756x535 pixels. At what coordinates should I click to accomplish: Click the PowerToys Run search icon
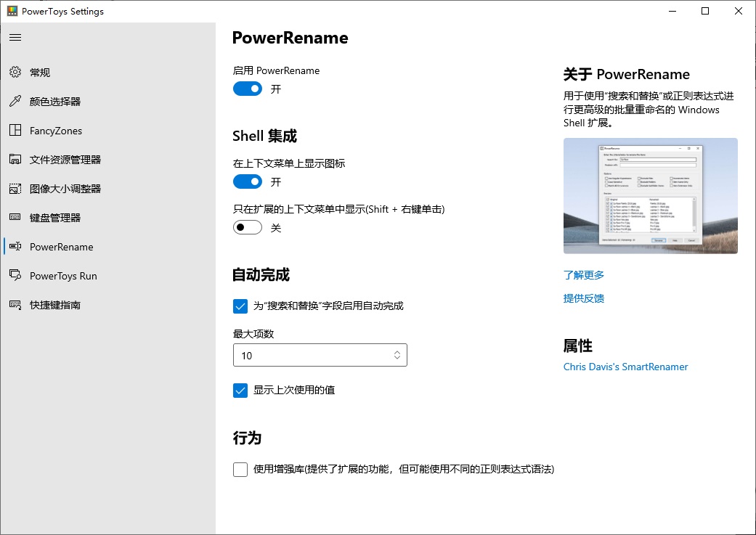tap(15, 275)
